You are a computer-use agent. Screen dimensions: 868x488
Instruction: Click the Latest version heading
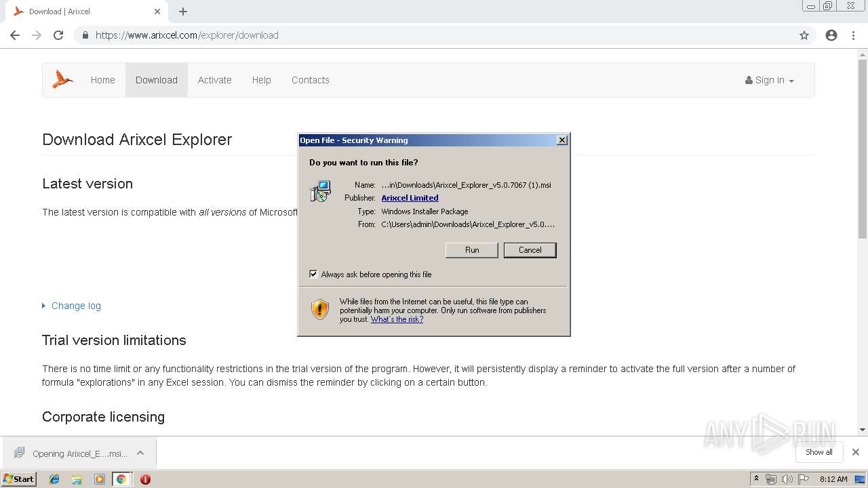[x=87, y=184]
